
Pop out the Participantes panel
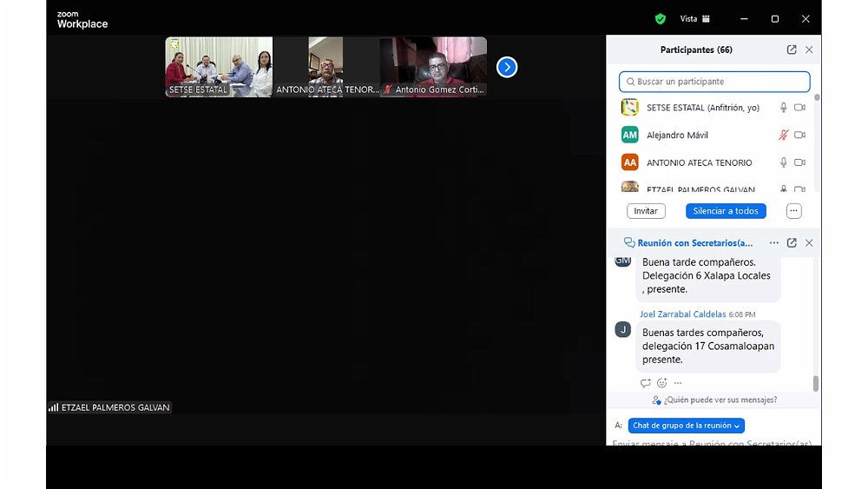pos(792,50)
